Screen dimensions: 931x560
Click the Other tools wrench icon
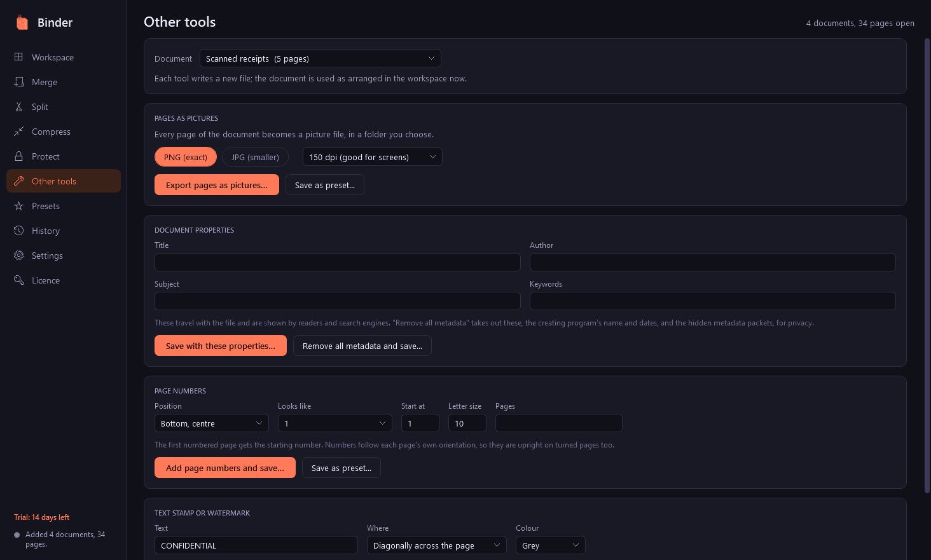click(x=18, y=181)
